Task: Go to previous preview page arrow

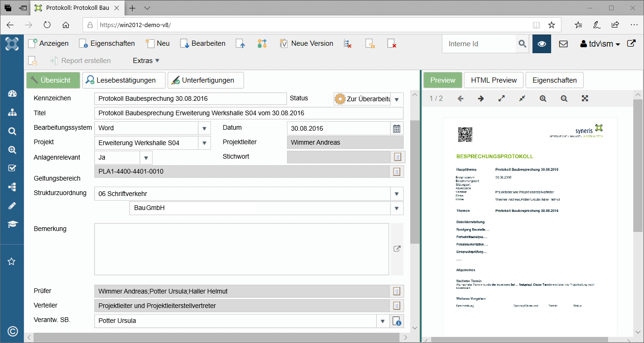Action: pyautogui.click(x=461, y=98)
